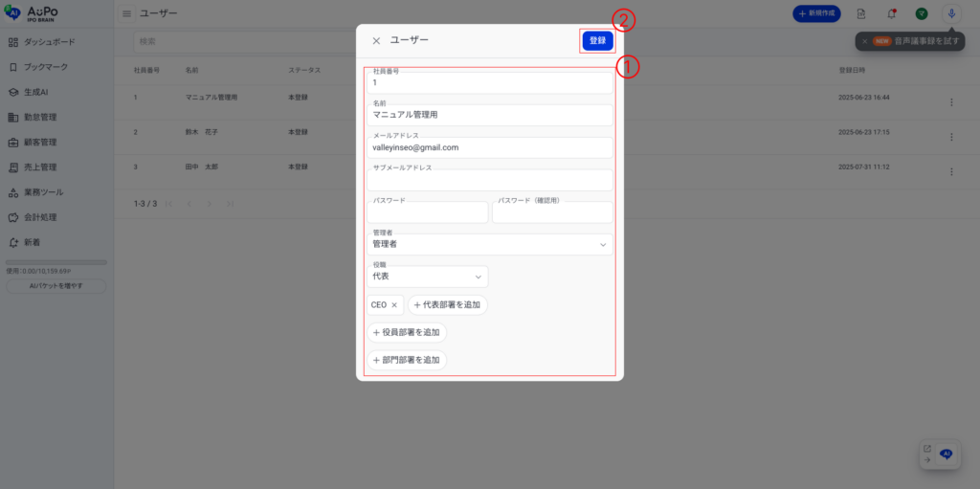Click the blue 登録 button
The image size is (980, 489).
click(x=597, y=41)
